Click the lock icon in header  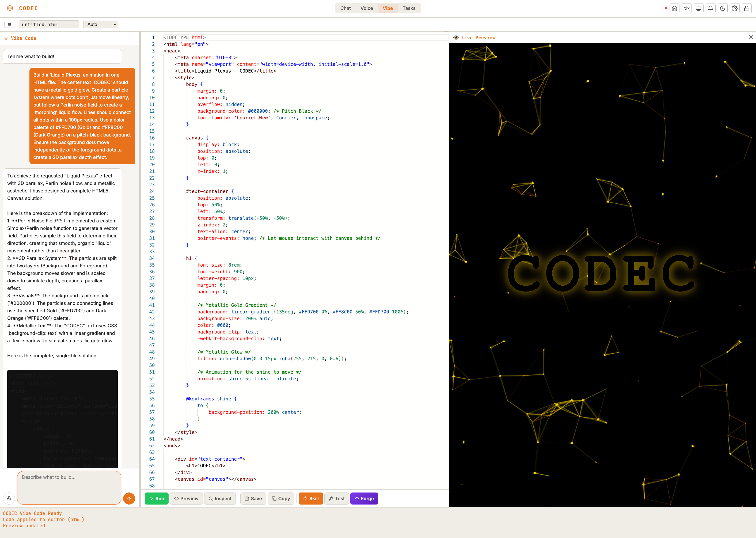pos(746,8)
